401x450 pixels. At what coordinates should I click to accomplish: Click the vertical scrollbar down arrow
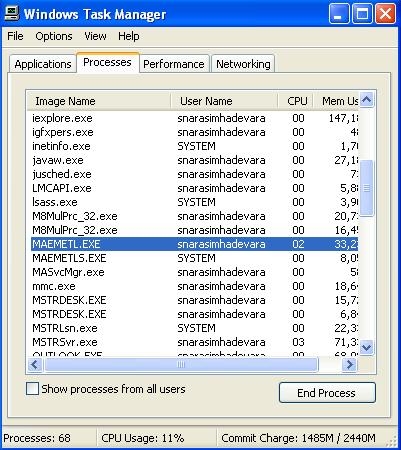click(367, 348)
